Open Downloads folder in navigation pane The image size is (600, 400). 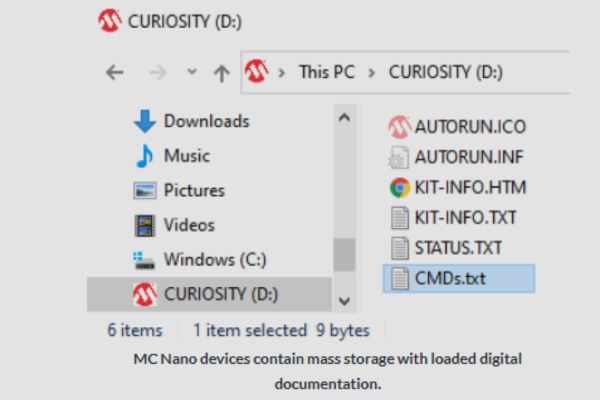point(205,121)
